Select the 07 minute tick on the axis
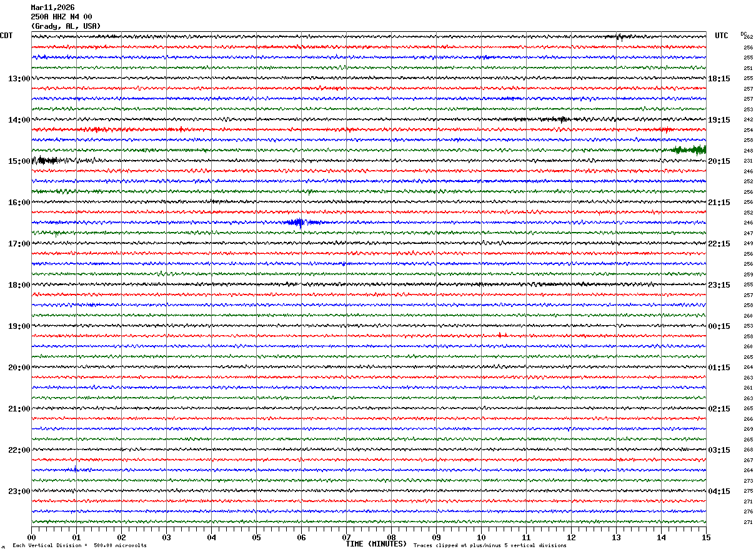The image size is (756, 554). (346, 537)
